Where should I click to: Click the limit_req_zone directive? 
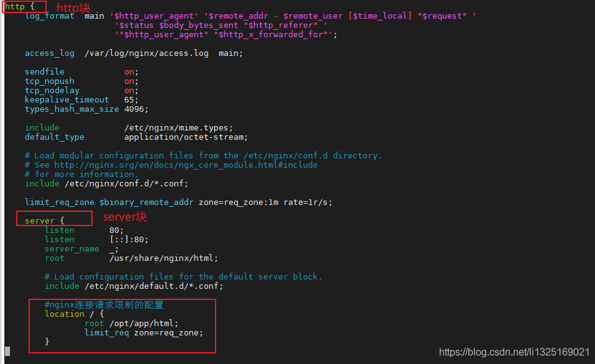coord(60,202)
